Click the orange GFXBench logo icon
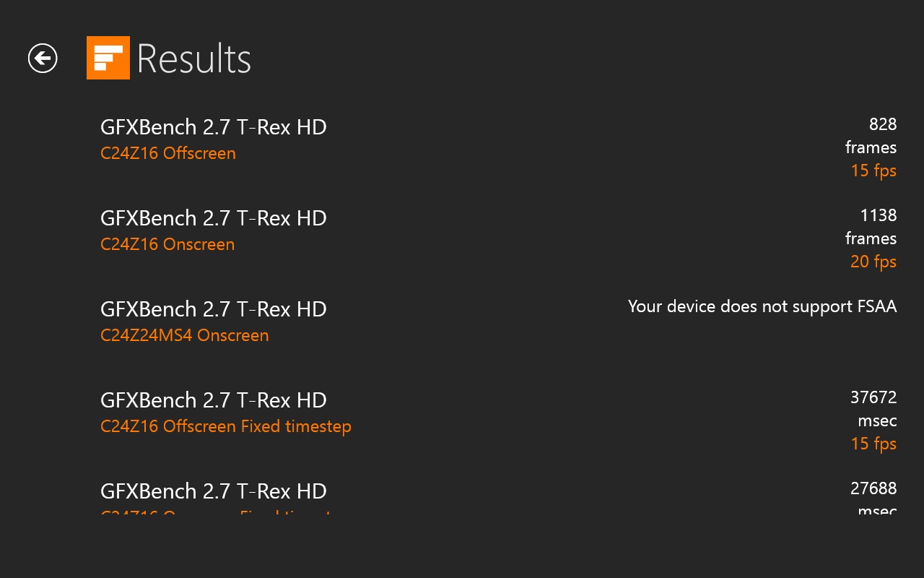The image size is (924, 578). (108, 58)
